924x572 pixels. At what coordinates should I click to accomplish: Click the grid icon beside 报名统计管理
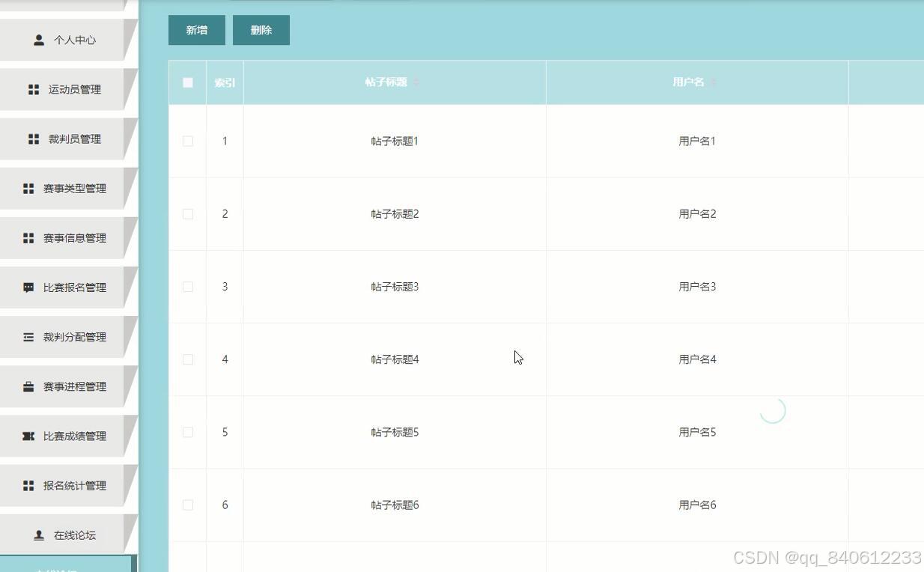click(28, 486)
